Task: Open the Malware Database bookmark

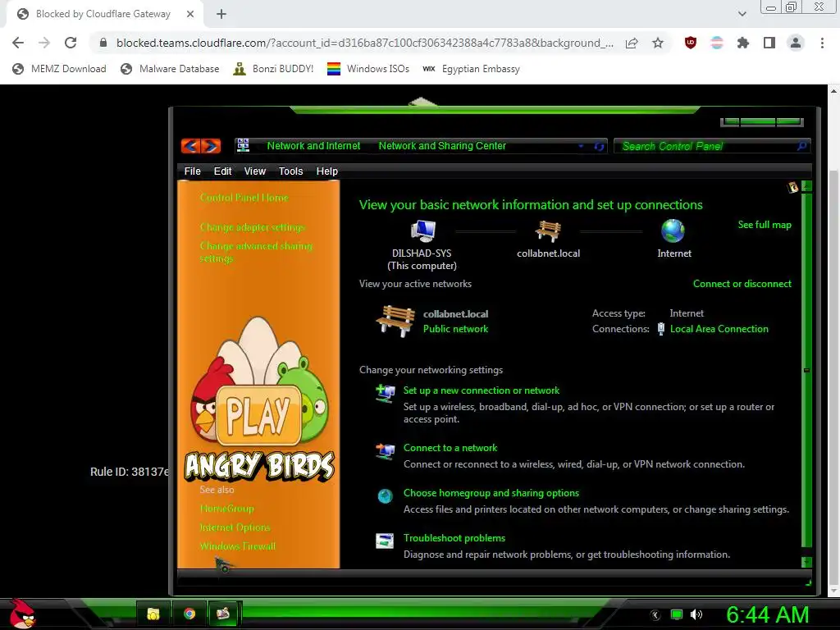Action: click(170, 69)
